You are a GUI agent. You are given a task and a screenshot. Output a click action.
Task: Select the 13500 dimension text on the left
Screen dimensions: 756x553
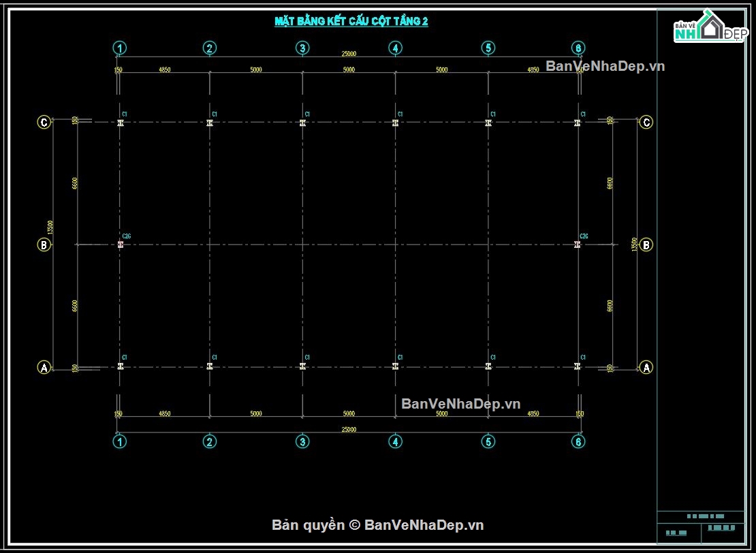pos(50,228)
